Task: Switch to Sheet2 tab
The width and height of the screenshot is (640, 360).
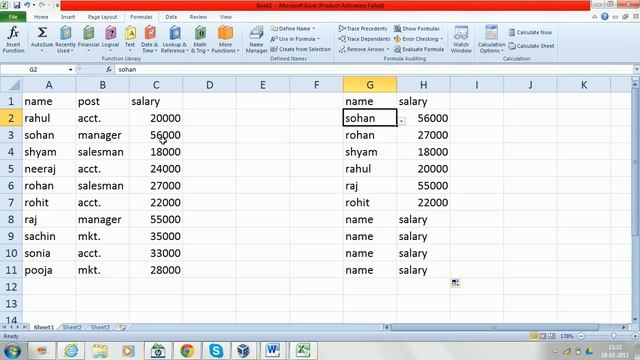Action: (73, 327)
